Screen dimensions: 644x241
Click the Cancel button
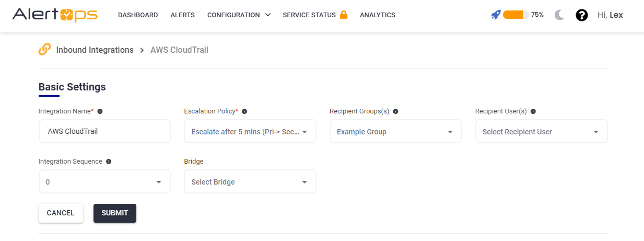coord(61,213)
